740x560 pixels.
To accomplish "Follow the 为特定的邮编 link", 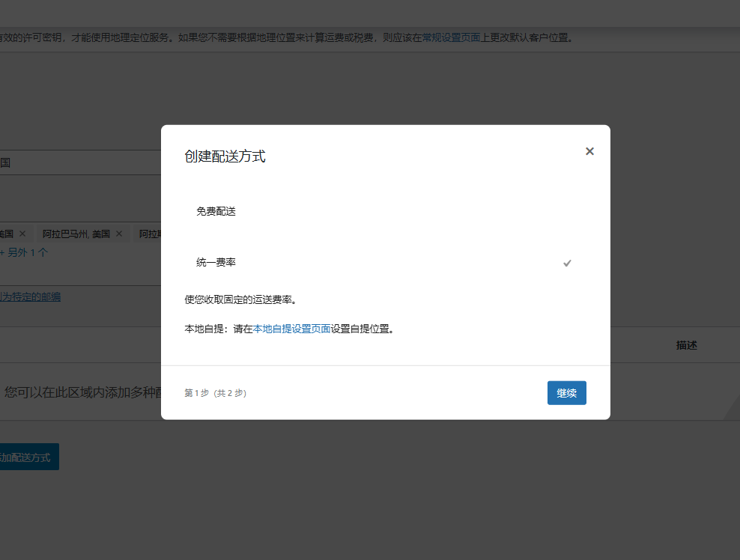I will coord(30,296).
